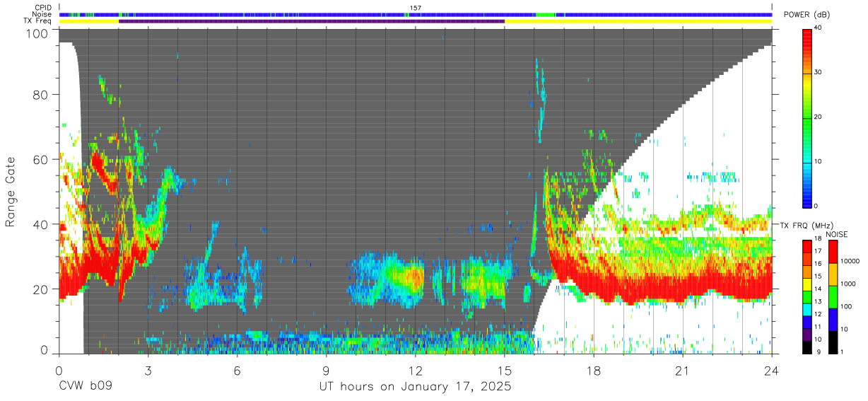Click the "CVW b09" radar beam label
This screenshot has width=868, height=401.
coord(85,388)
